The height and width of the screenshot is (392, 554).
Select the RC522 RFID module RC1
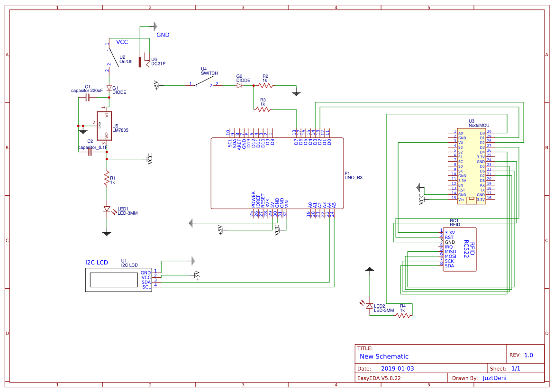(x=460, y=249)
